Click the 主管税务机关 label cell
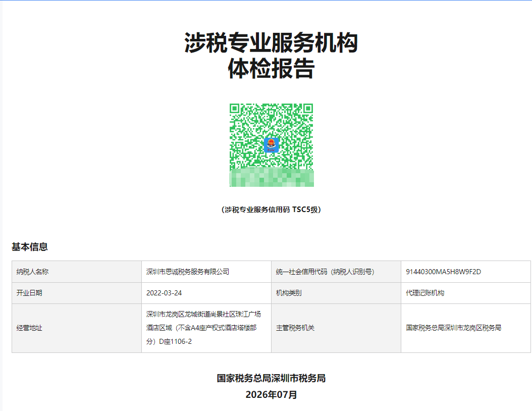 point(336,328)
